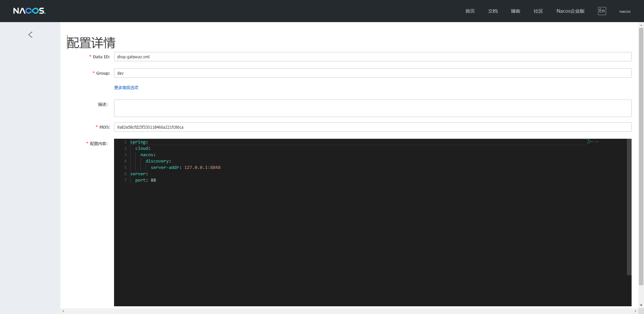
Task: Click the page scroll-down arrow
Action: (641, 305)
